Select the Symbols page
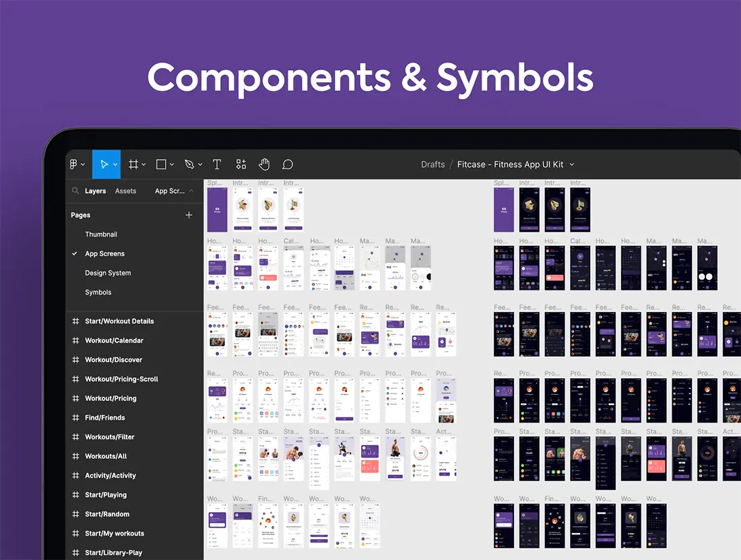This screenshot has height=560, width=741. pyautogui.click(x=98, y=292)
